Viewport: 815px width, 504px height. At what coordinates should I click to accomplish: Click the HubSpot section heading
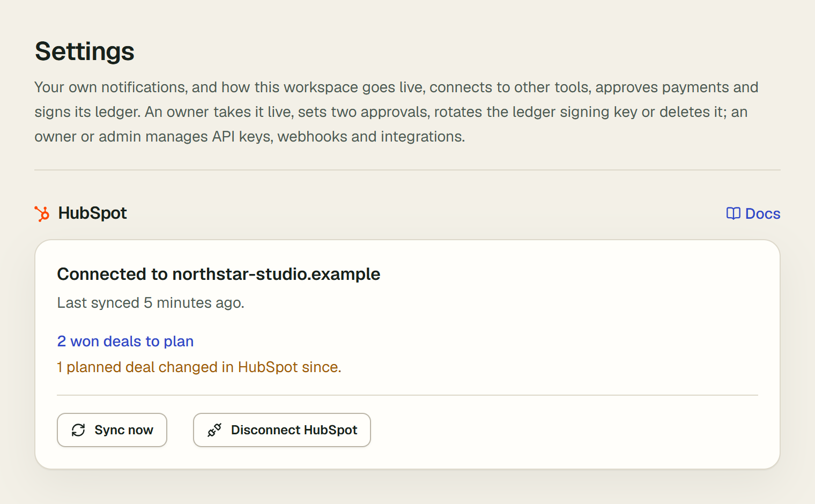92,213
